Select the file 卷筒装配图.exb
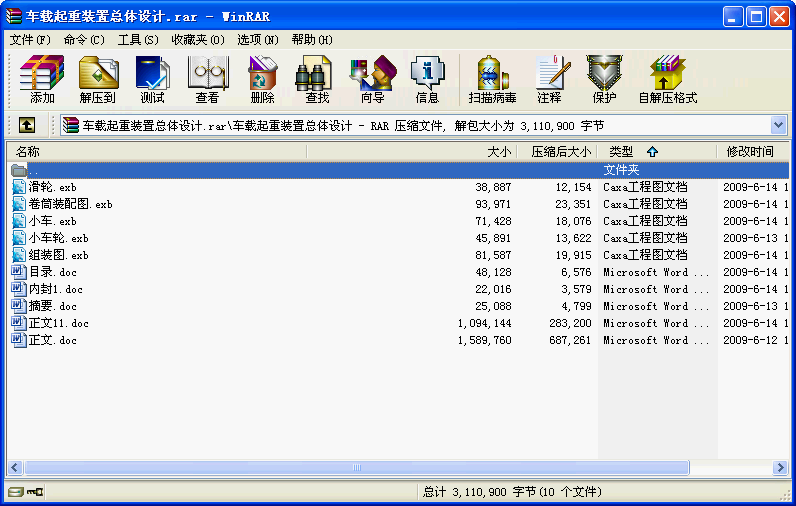Screen dimensions: 796x506 69,204
